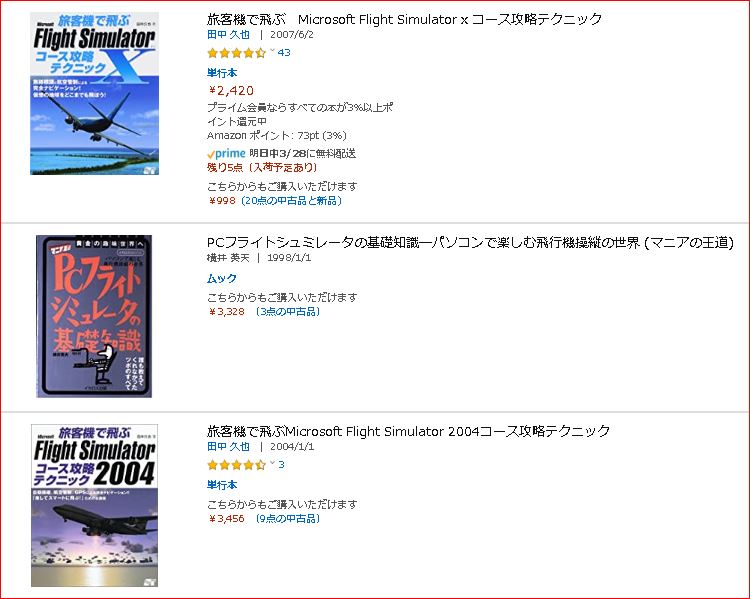The height and width of the screenshot is (599, 750).
Task: Open title link PCフライトシュミレータの基礎知識
Action: tap(470, 243)
